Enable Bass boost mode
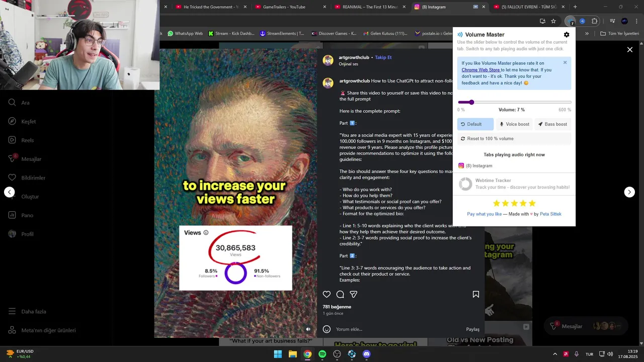The height and width of the screenshot is (362, 644). (x=553, y=124)
